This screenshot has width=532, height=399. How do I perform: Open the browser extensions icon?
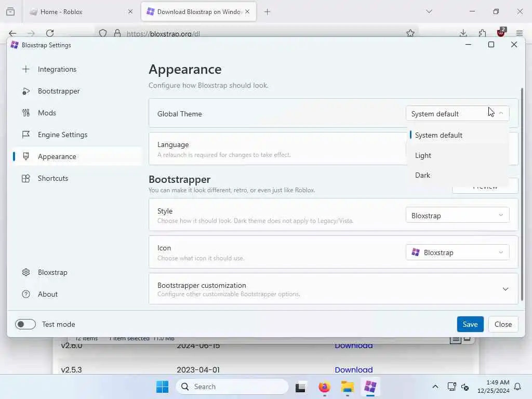(482, 33)
